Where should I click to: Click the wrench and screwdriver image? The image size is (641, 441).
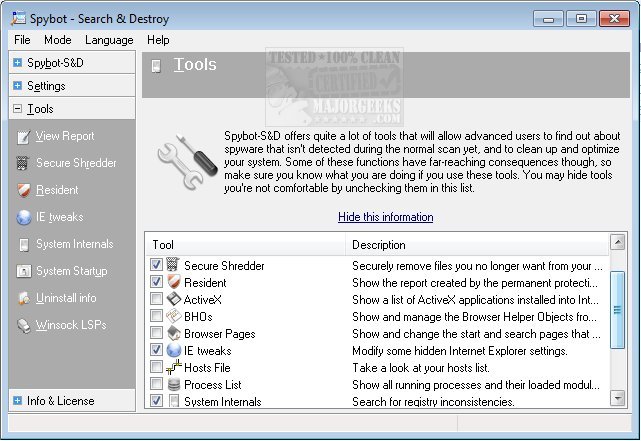tap(187, 162)
